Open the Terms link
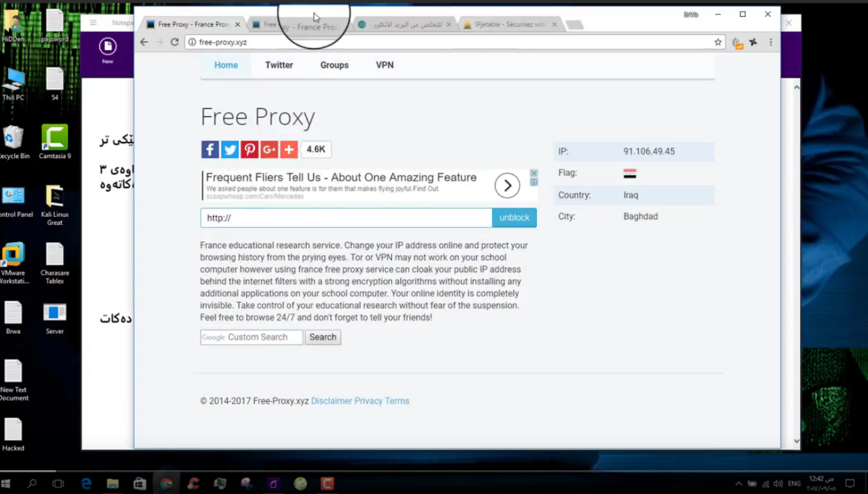Image resolution: width=868 pixels, height=494 pixels. (x=397, y=401)
